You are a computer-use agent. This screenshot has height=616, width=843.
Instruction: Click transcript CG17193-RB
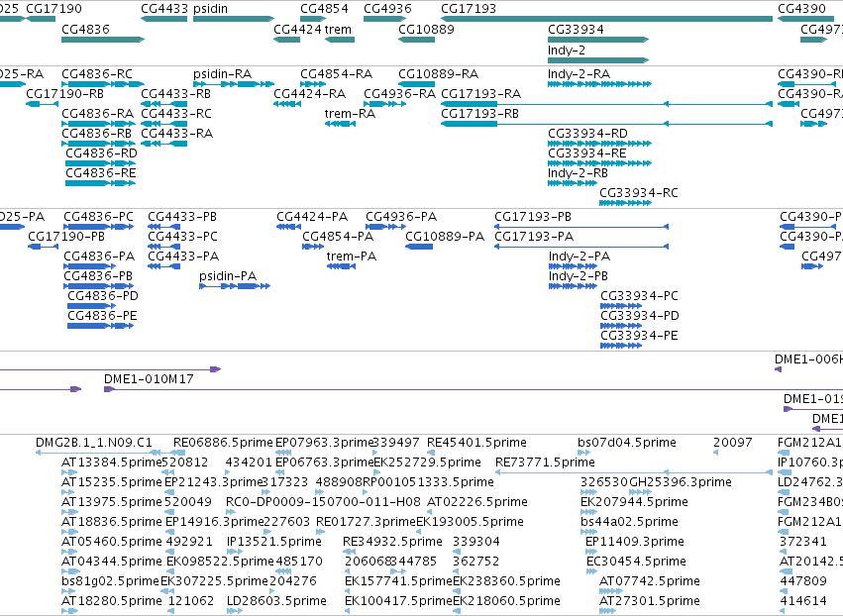coord(606,124)
